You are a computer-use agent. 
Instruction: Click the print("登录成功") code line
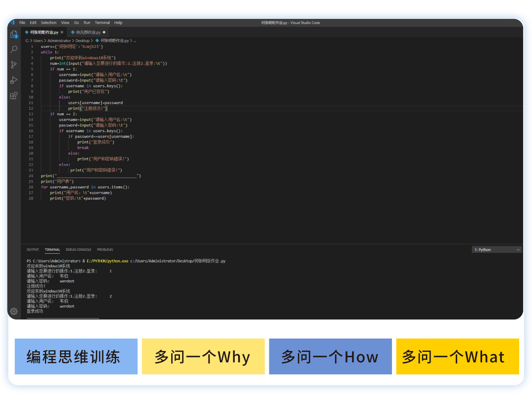(96, 142)
